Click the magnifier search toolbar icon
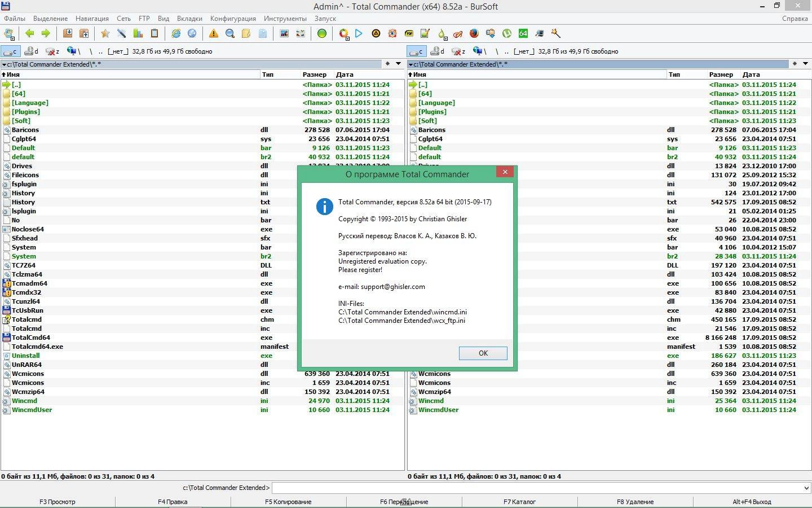This screenshot has width=812, height=508. [230, 34]
